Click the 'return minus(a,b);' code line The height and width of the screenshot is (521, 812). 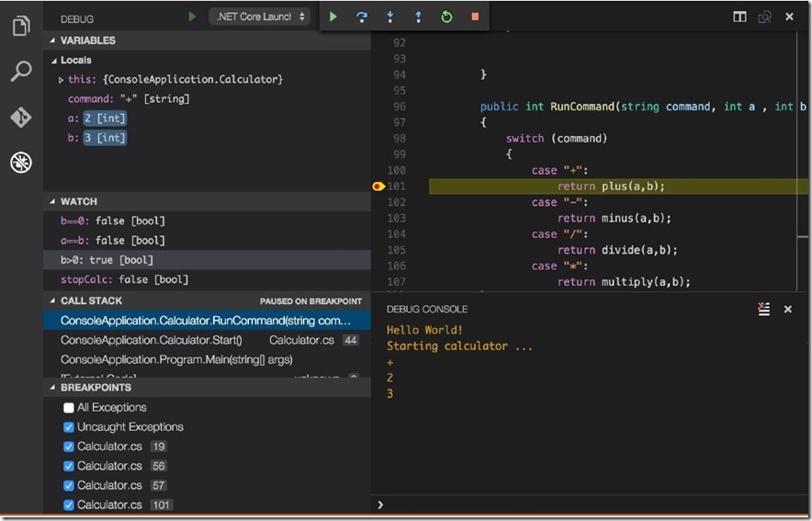point(615,219)
